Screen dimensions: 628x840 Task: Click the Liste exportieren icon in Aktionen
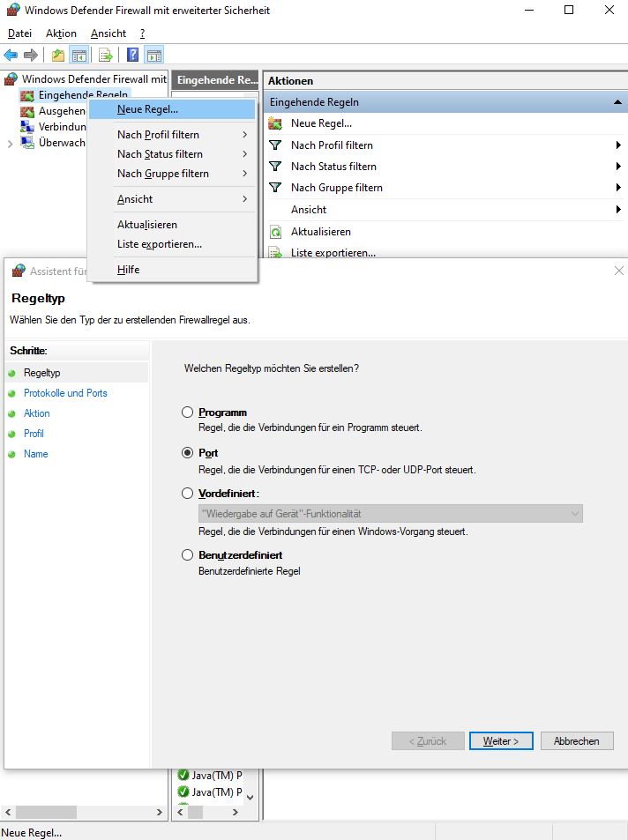pos(275,252)
